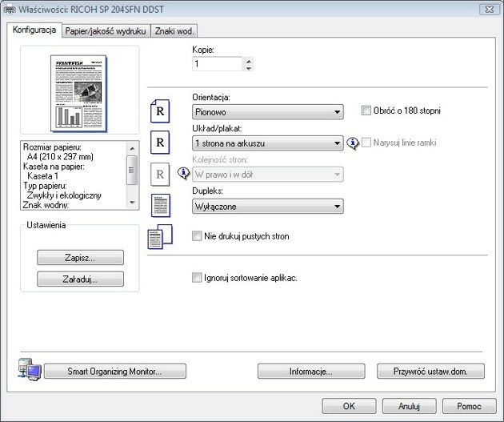
Task: Open help with Pomoc button
Action: point(470,406)
